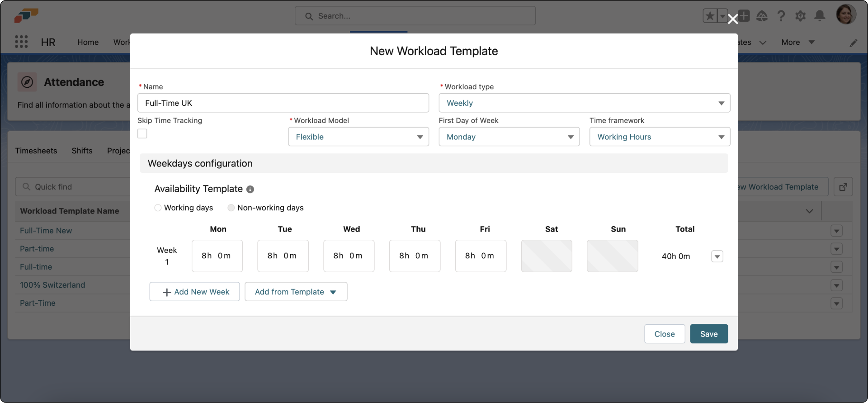Click the Attendance compass icon
This screenshot has width=868, height=403.
pos(27,82)
